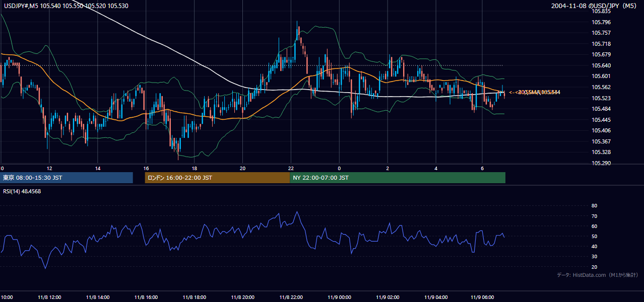This screenshot has width=644, height=302.
Task: Click the overlapping SMA label beside the last candle
Action: point(534,92)
